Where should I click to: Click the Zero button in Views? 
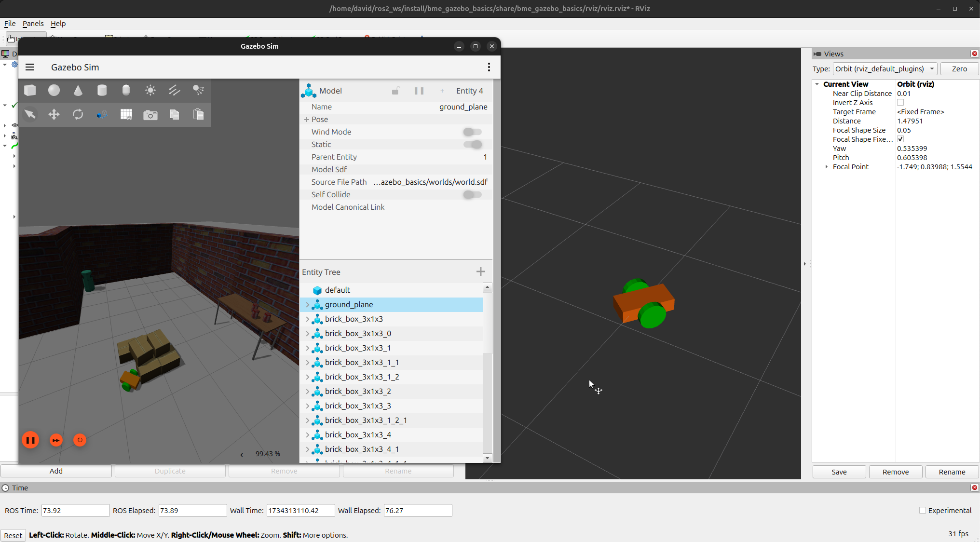coord(959,69)
